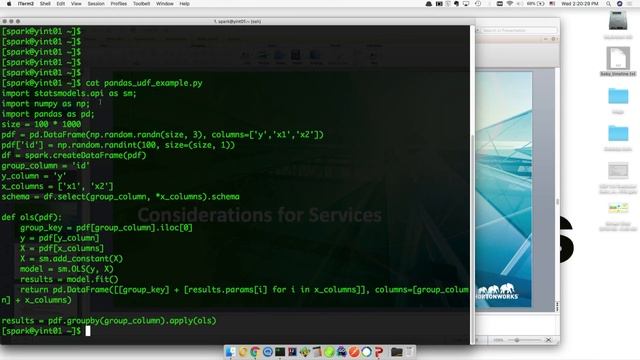Click the AirPlay display status icon

click(466, 4)
